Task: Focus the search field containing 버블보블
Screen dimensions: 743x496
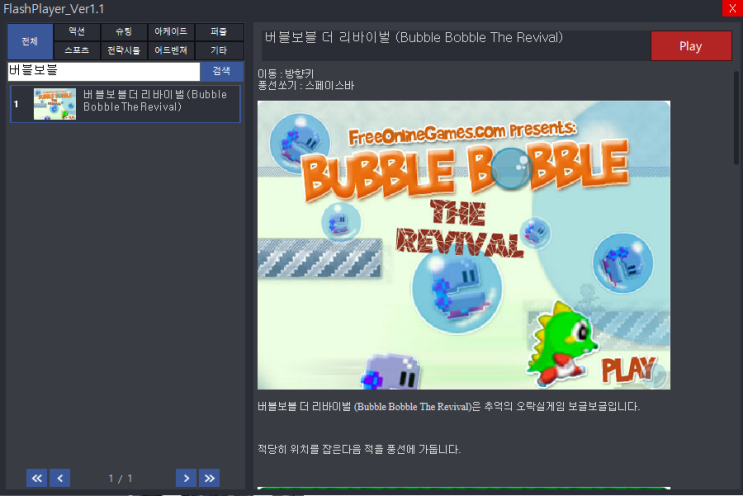Action: tap(104, 71)
